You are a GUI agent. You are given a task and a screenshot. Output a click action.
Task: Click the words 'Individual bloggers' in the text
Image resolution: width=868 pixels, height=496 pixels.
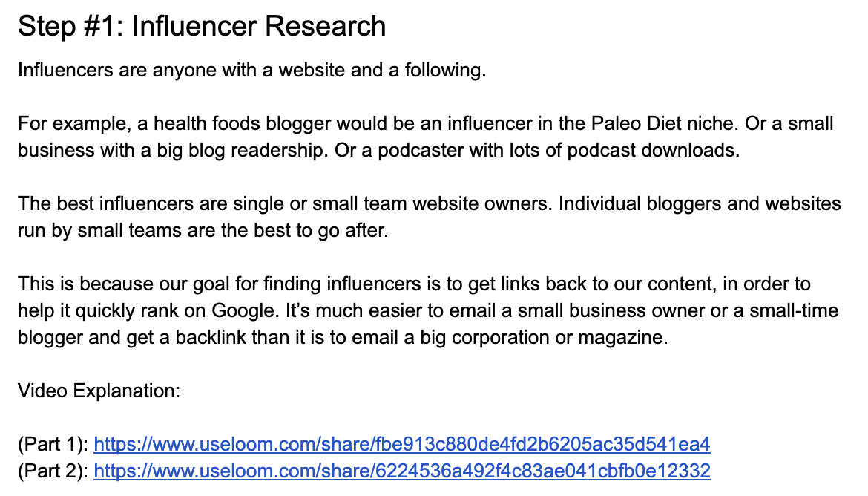pyautogui.click(x=628, y=203)
